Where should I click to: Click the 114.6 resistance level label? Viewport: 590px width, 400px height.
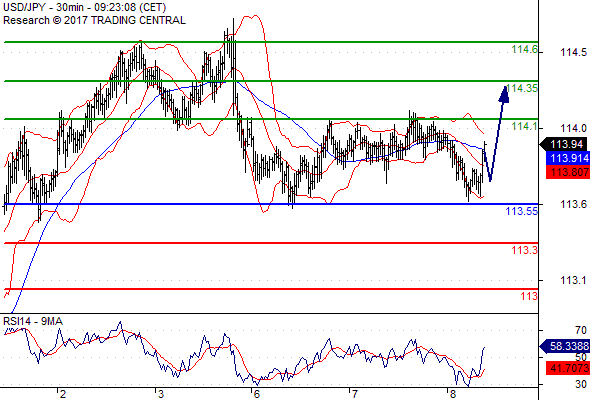click(x=525, y=49)
